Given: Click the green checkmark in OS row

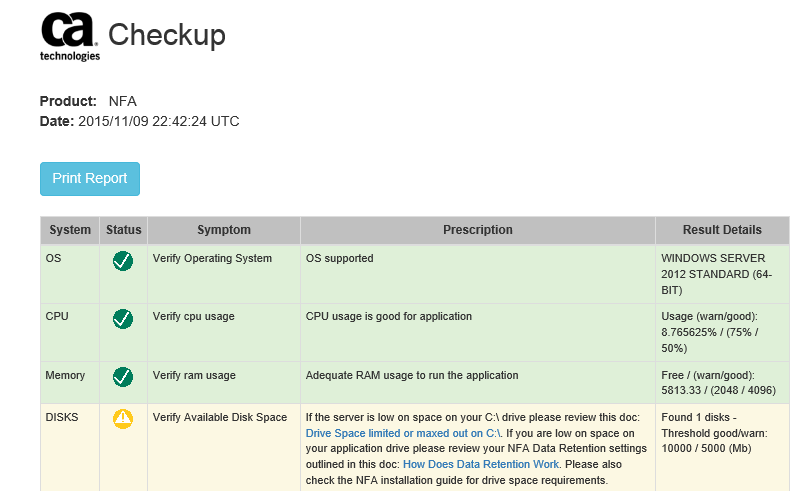Looking at the screenshot, I should coord(123,261).
